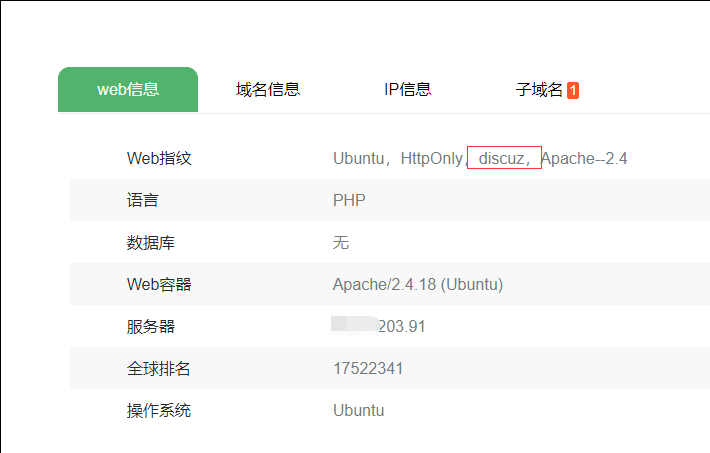Open the IP信息 tab
Image resolution: width=710 pixels, height=453 pixels.
(408, 89)
